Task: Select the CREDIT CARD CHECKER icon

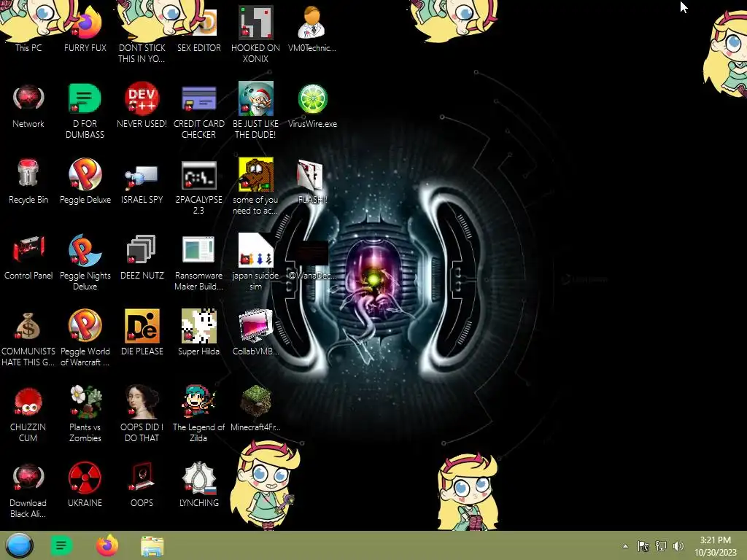Action: pyautogui.click(x=198, y=111)
